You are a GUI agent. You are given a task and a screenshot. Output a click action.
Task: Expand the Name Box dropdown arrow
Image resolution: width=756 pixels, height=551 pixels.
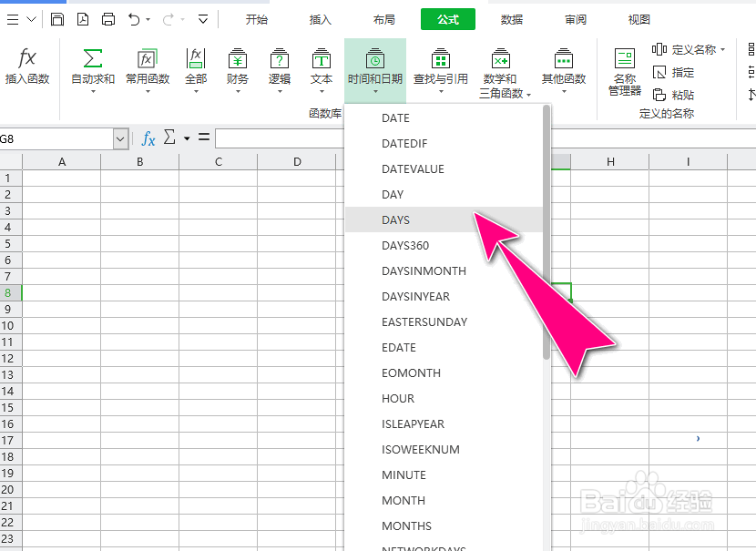pyautogui.click(x=120, y=138)
